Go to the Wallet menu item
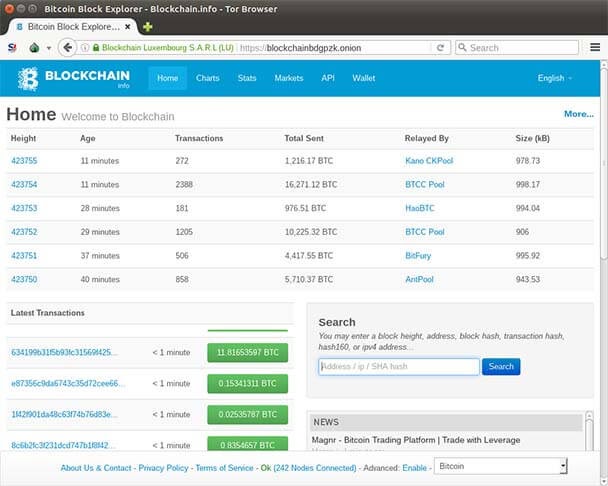608x486 pixels. point(363,78)
